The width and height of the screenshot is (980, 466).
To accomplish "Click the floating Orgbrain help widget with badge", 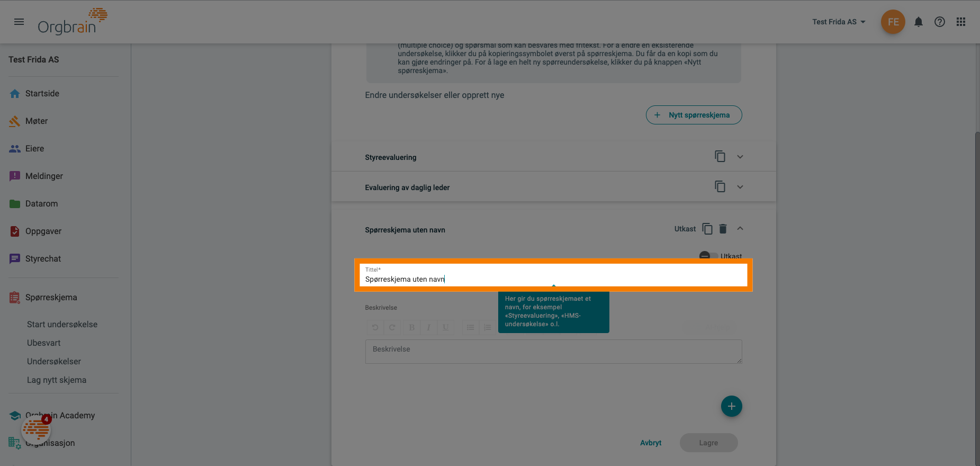I will point(36,429).
